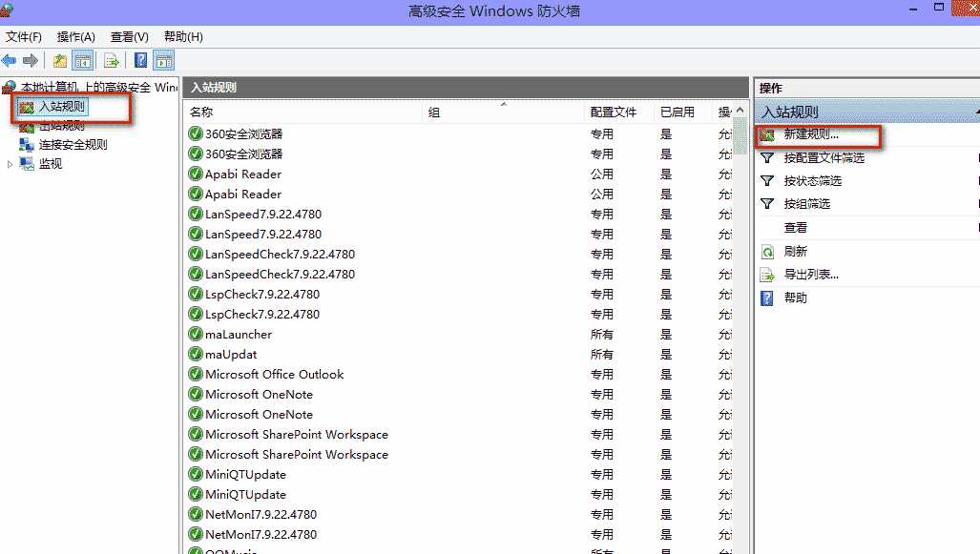This screenshot has width=980, height=554.
Task: Open 按配置文件筛选 filter submenu
Action: click(824, 158)
